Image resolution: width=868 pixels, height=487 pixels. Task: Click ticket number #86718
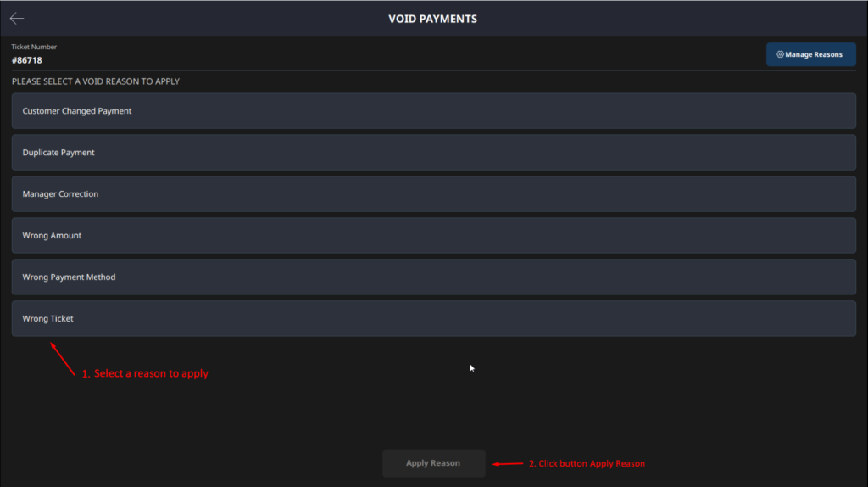click(26, 60)
